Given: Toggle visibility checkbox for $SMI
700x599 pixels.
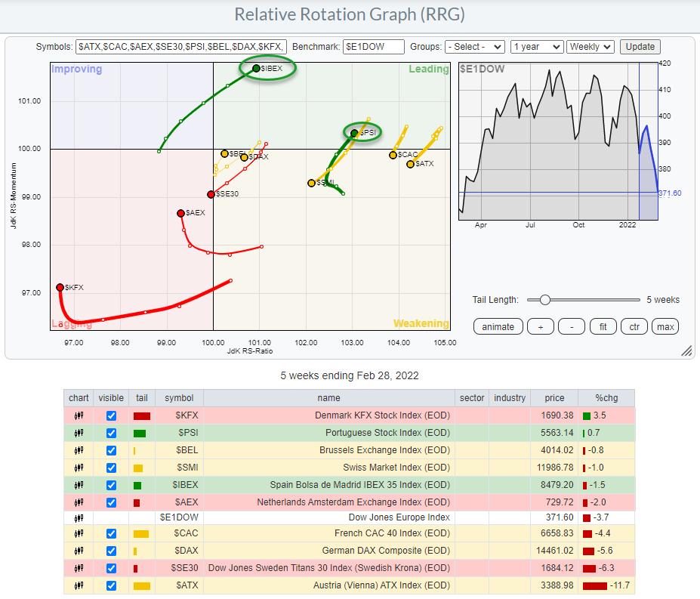Looking at the screenshot, I should click(112, 468).
